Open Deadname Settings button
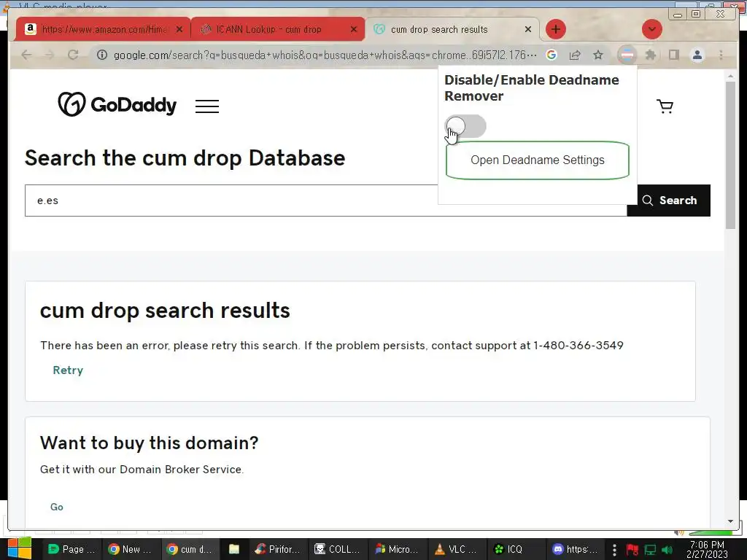Screen dimensions: 747x560 [x=537, y=160]
